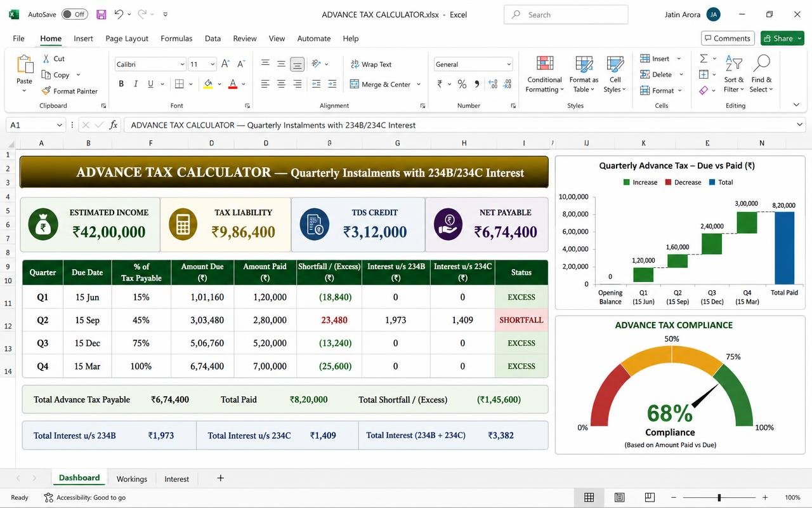The image size is (812, 508).
Task: Click the Zoom in plus button
Action: [x=765, y=497]
